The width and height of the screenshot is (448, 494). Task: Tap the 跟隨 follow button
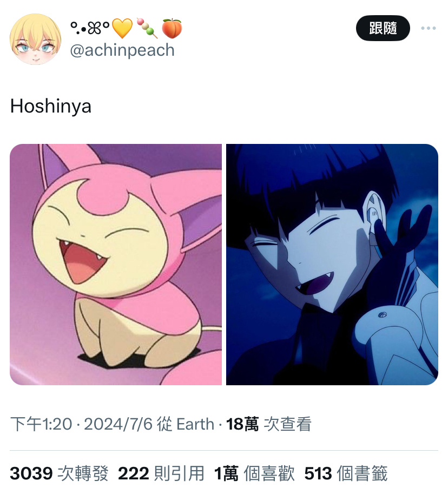click(383, 28)
